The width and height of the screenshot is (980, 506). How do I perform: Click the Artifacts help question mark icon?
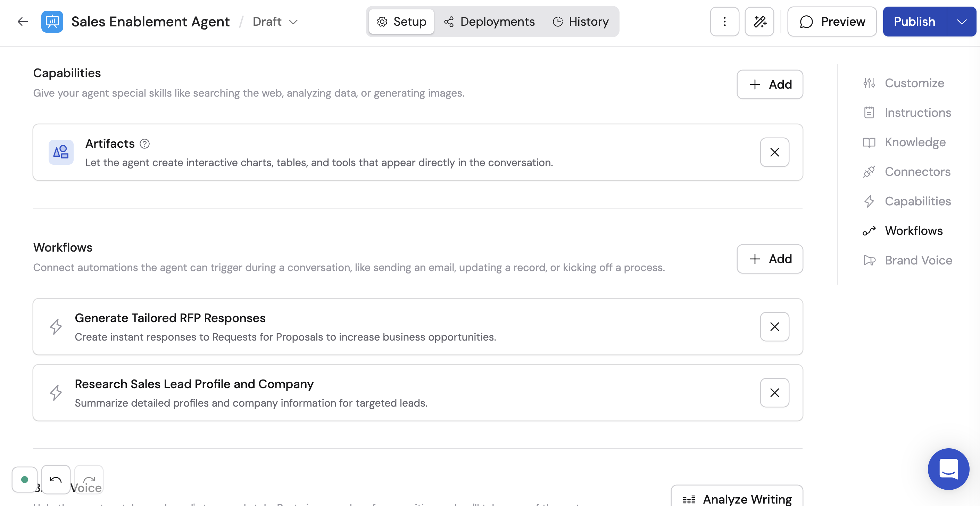(144, 144)
